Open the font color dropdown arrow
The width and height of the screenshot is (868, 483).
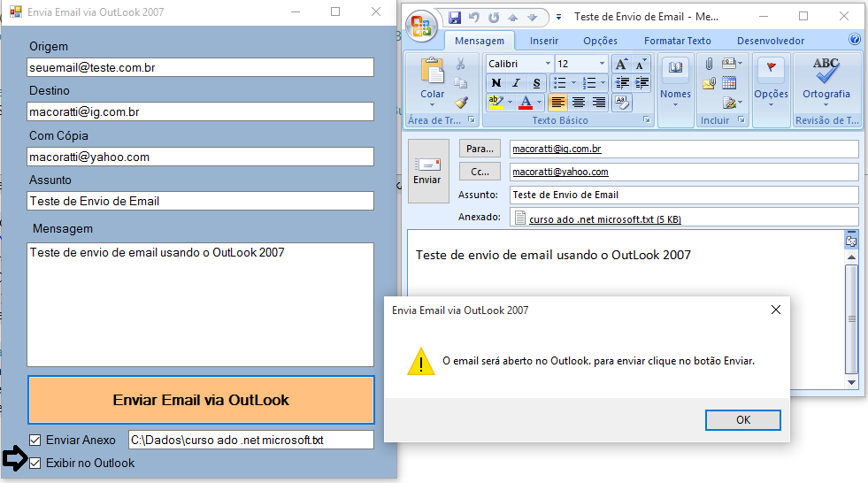(x=539, y=103)
